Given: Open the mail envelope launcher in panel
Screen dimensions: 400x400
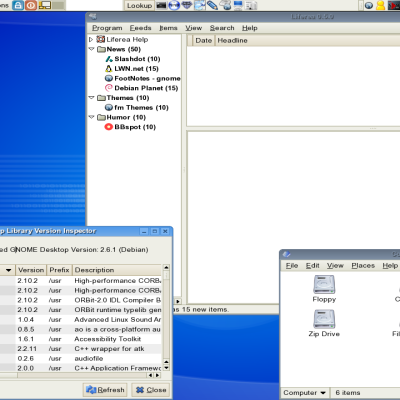Looking at the screenshot, I should point(200,5).
